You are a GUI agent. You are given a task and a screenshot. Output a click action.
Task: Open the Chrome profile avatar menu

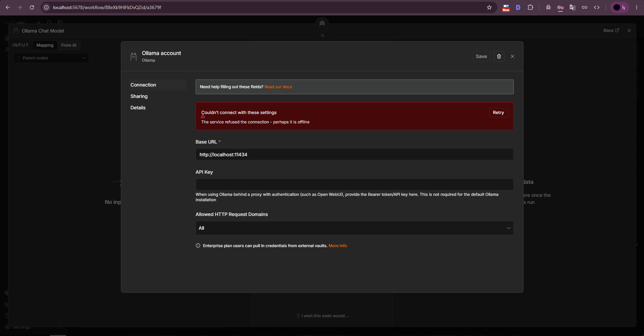tap(619, 7)
